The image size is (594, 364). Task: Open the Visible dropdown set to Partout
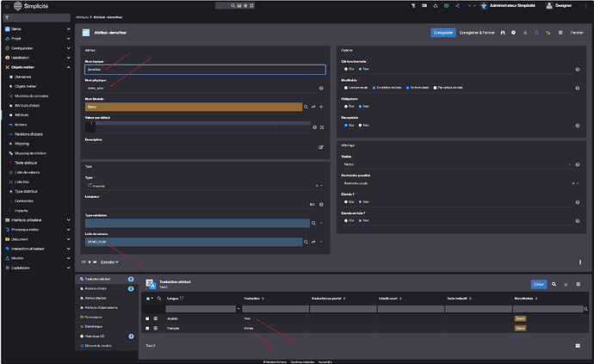tap(457, 164)
